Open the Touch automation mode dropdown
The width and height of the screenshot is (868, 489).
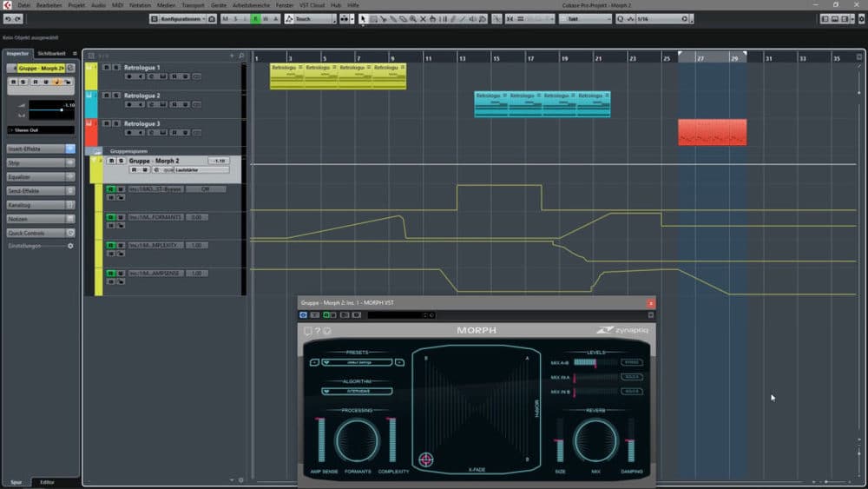pyautogui.click(x=315, y=19)
